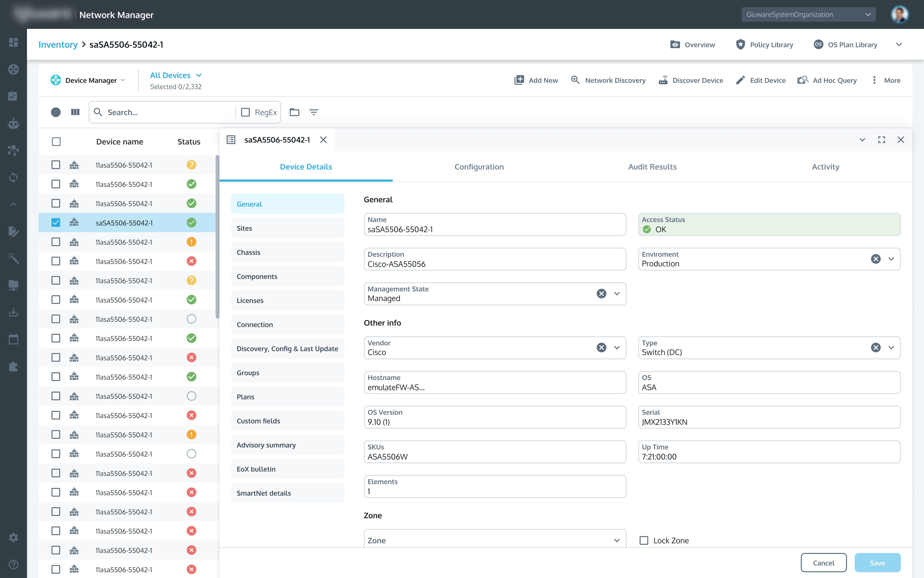This screenshot has height=578, width=924.
Task: Open the Zone dropdown
Action: click(x=495, y=539)
